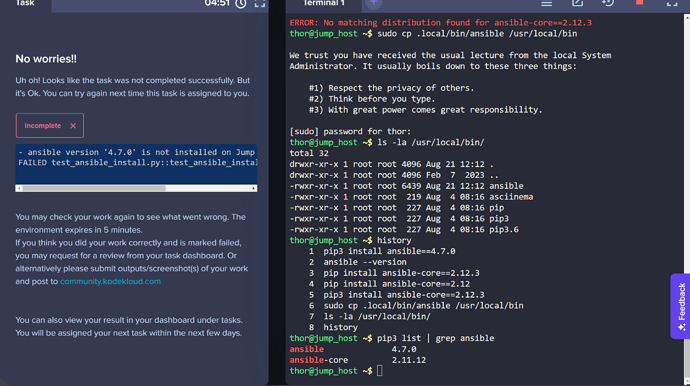This screenshot has width=690, height=386.
Task: Click the X icon on Incomplete badge
Action: (73, 126)
